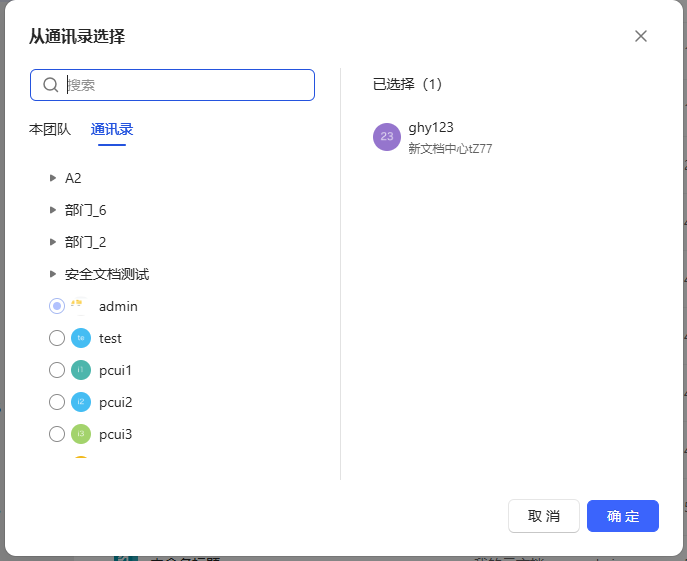Click the ghy123 purple avatar

387,137
